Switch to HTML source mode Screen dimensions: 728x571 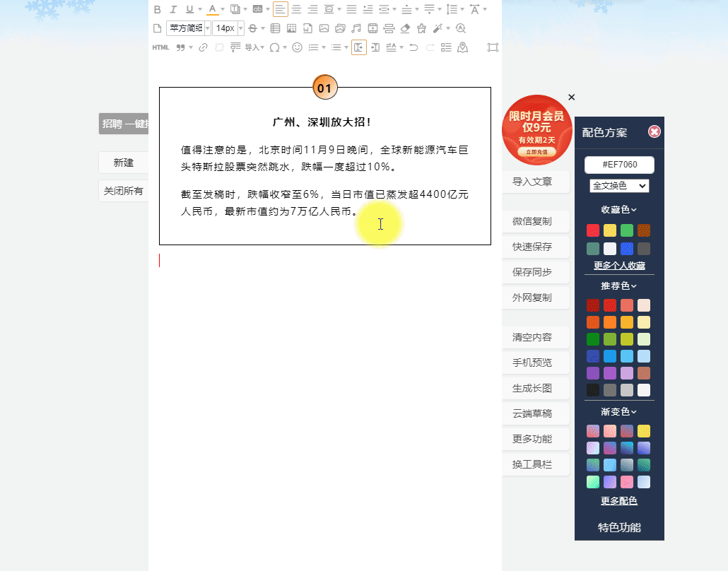tap(160, 47)
